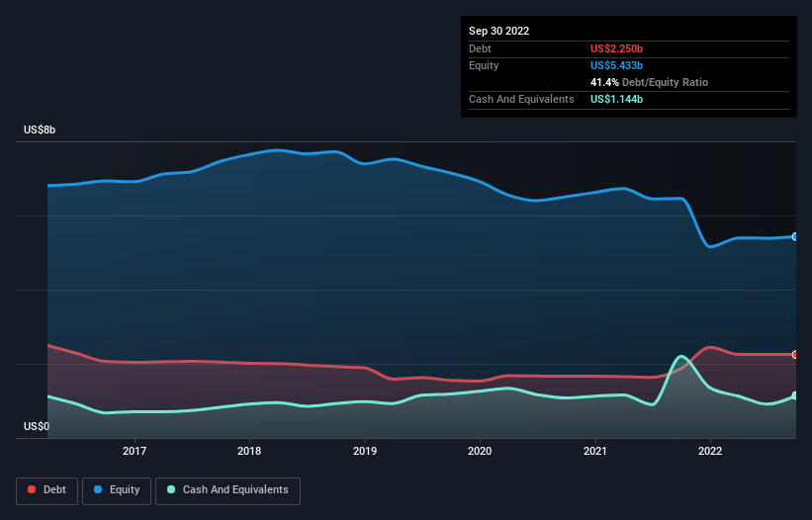Click the 2021 x-axis label
The image size is (812, 520).
click(595, 451)
